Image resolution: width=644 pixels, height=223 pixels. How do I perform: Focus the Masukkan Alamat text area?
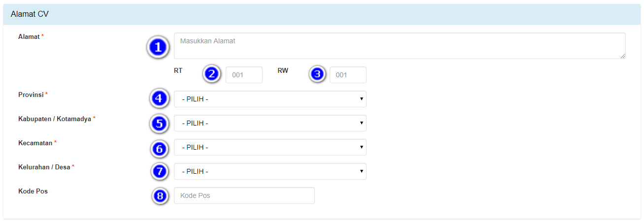pyautogui.click(x=399, y=46)
